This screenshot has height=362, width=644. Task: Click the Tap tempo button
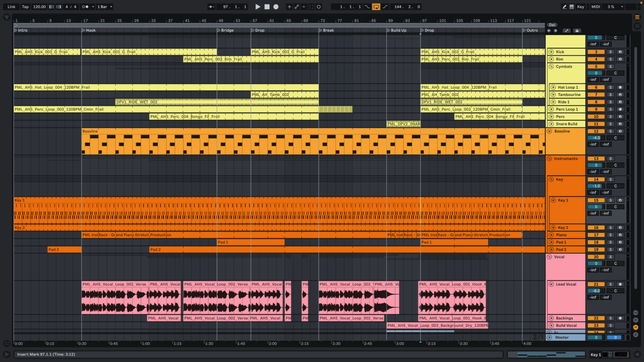pyautogui.click(x=25, y=7)
